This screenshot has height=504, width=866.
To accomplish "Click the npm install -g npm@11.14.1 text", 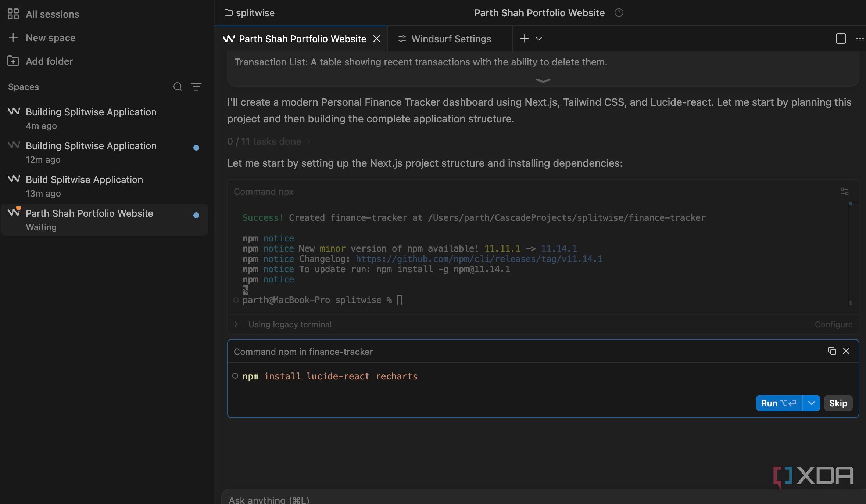I will click(443, 269).
